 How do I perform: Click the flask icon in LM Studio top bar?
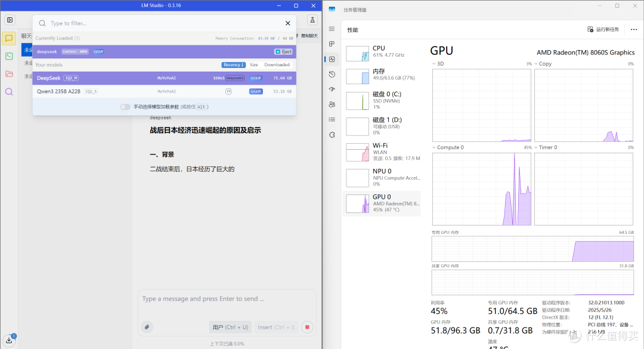point(312,20)
